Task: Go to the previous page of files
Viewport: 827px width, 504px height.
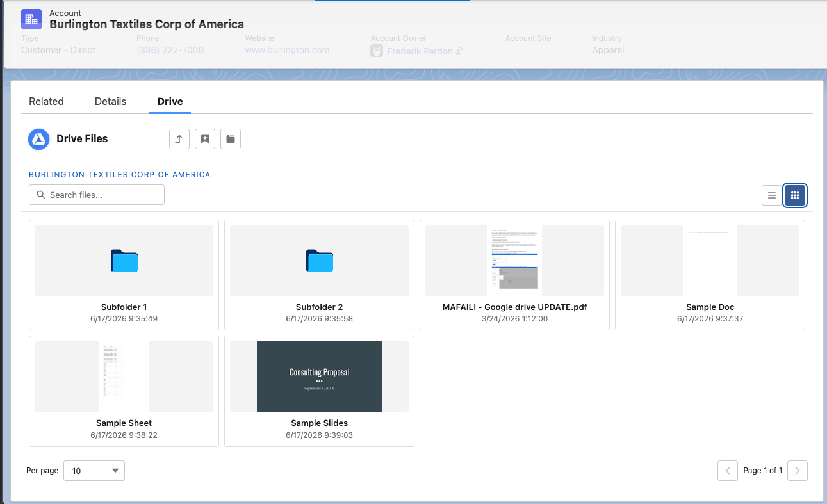Action: 728,471
